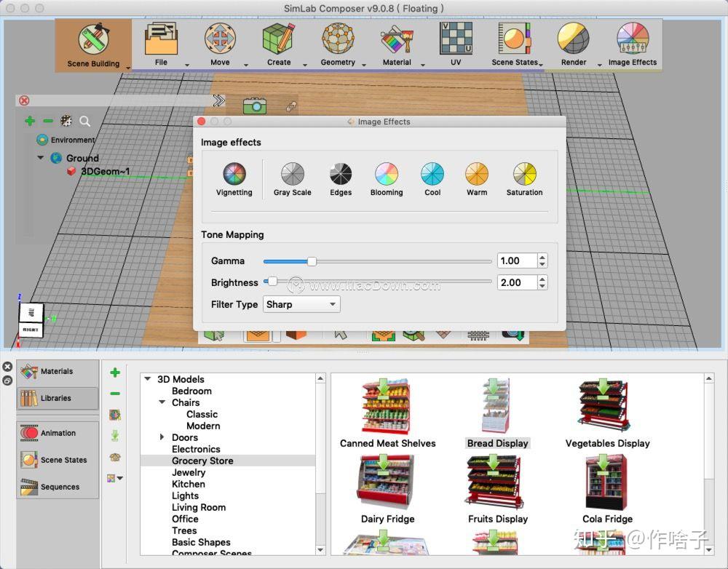728x569 pixels.
Task: Apply the Vignetting effect
Action: (234, 179)
